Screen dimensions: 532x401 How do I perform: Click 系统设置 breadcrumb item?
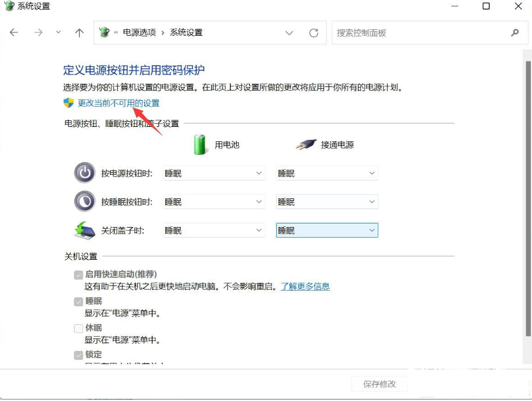pos(186,33)
